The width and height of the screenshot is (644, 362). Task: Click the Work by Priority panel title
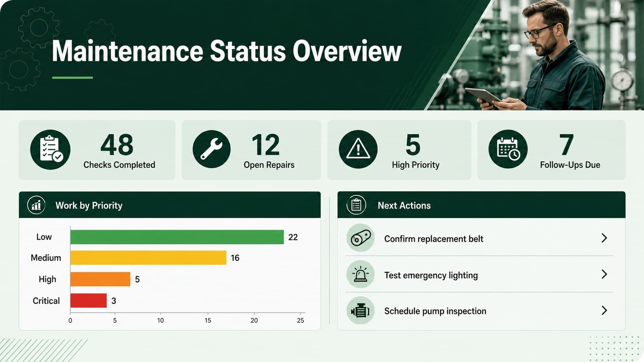pyautogui.click(x=89, y=205)
